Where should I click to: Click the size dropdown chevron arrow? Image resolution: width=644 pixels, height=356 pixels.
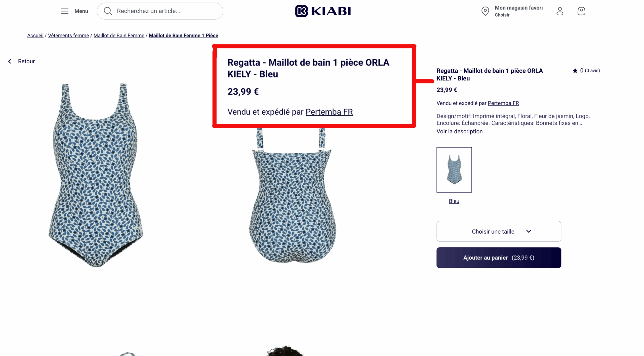(x=528, y=231)
